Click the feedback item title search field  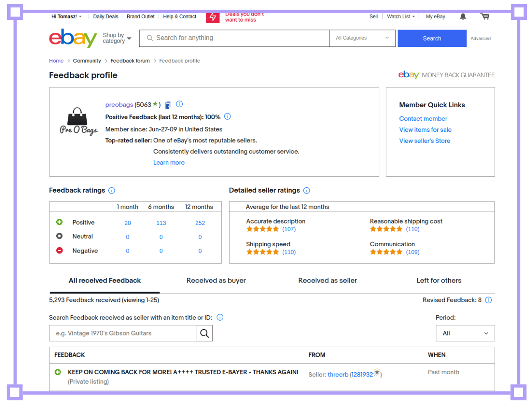(123, 333)
